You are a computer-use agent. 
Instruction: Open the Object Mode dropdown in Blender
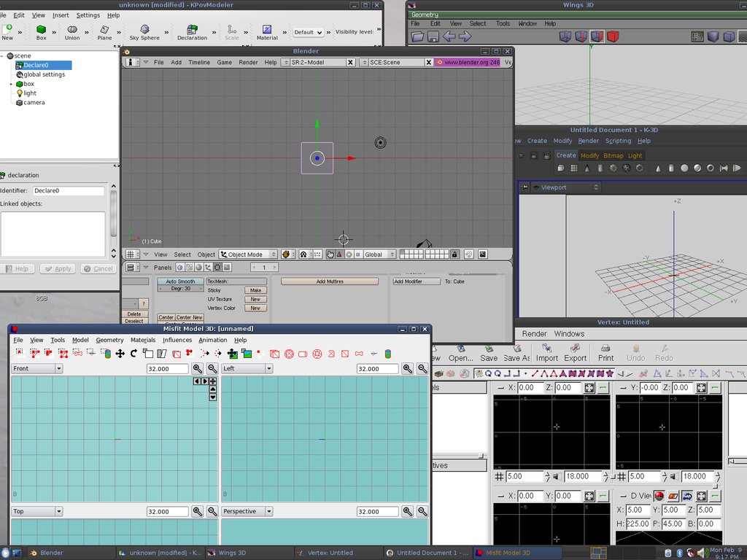(x=249, y=254)
